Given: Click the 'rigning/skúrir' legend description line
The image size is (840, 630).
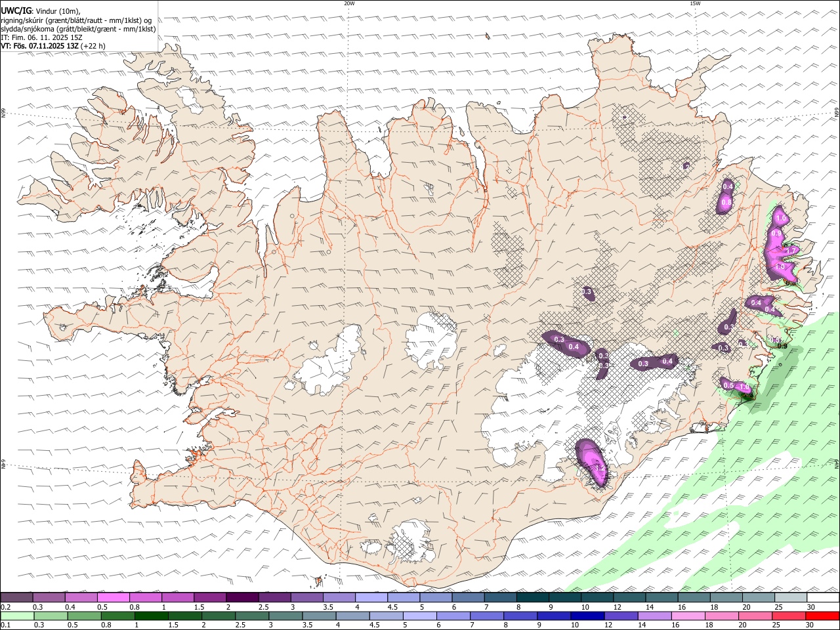Looking at the screenshot, I should (76, 20).
